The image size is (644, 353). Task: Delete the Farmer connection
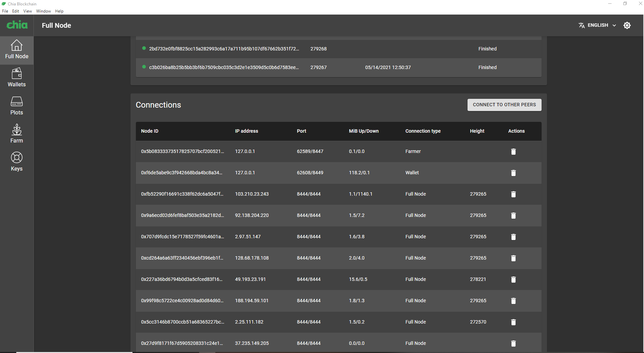pyautogui.click(x=513, y=152)
